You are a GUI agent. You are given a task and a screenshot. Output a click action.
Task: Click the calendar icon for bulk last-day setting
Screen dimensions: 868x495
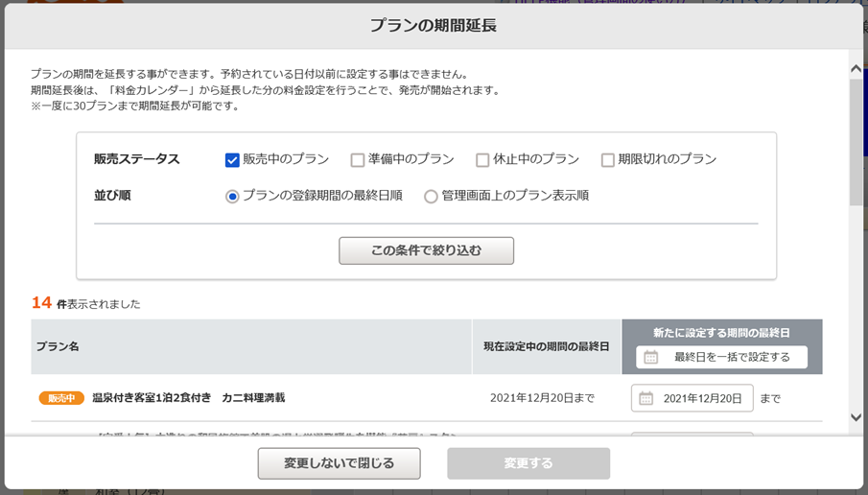click(x=651, y=357)
